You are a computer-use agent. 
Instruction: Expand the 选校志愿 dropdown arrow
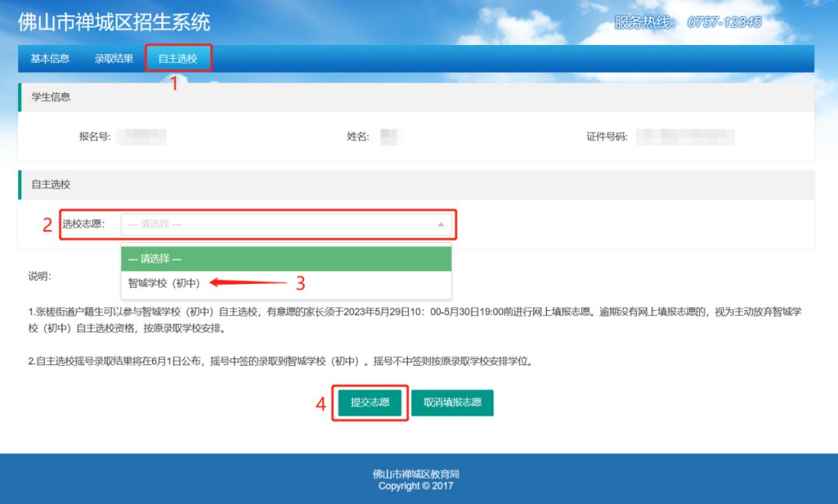click(x=441, y=225)
